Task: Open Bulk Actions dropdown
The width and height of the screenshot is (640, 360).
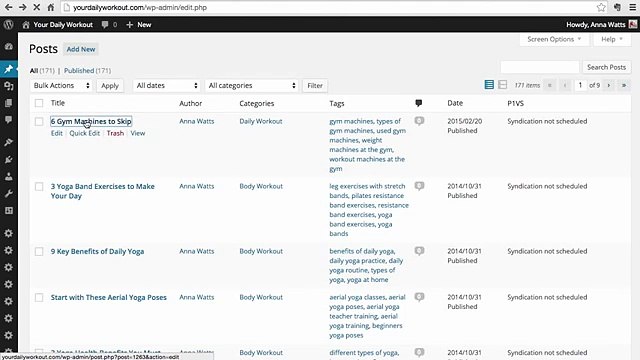Action: pos(61,85)
